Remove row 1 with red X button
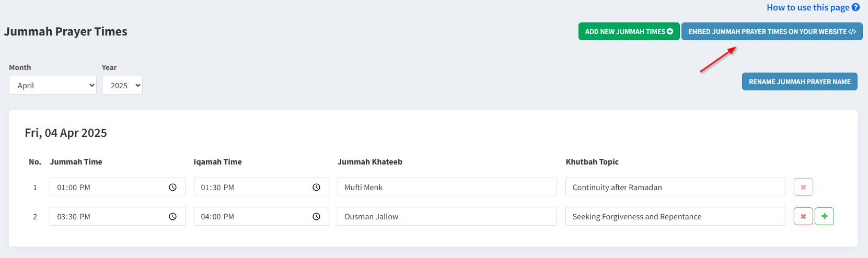Viewport: 868px width, 258px height. 803,187
